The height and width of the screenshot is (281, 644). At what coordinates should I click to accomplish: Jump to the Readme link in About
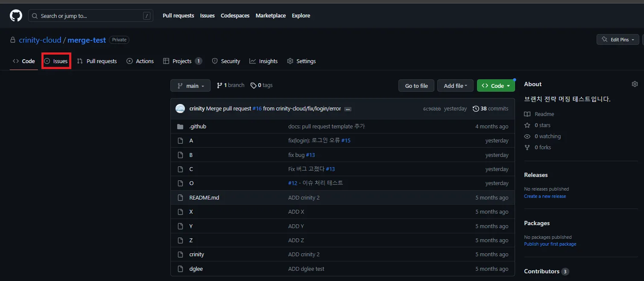(539, 114)
